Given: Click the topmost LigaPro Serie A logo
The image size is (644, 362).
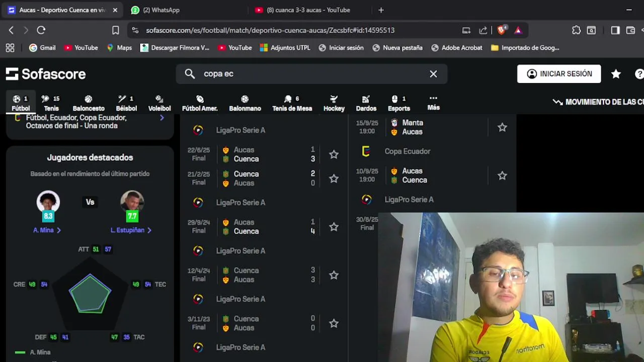Looking at the screenshot, I should tap(198, 130).
